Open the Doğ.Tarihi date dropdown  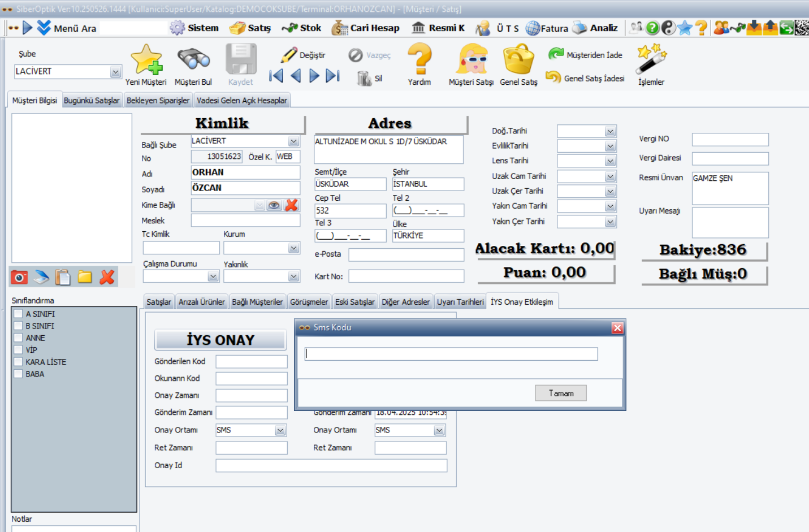click(610, 132)
